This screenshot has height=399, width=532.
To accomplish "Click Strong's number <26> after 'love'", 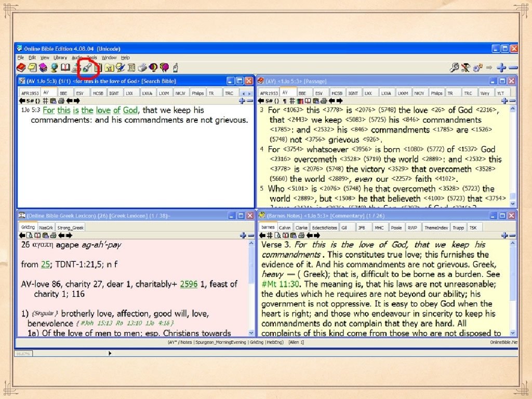I will coord(438,110).
